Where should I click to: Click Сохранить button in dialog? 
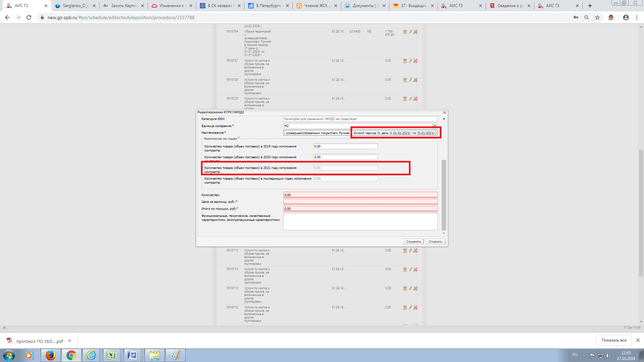pyautogui.click(x=413, y=242)
